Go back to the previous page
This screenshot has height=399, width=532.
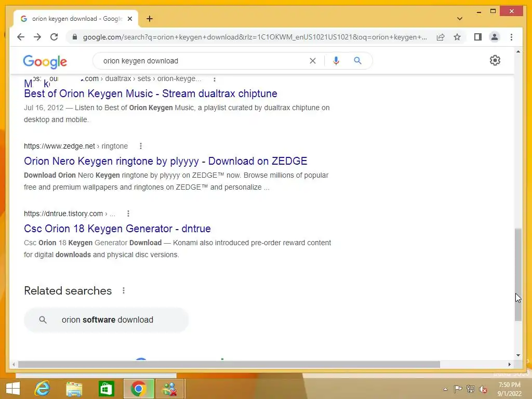21,37
